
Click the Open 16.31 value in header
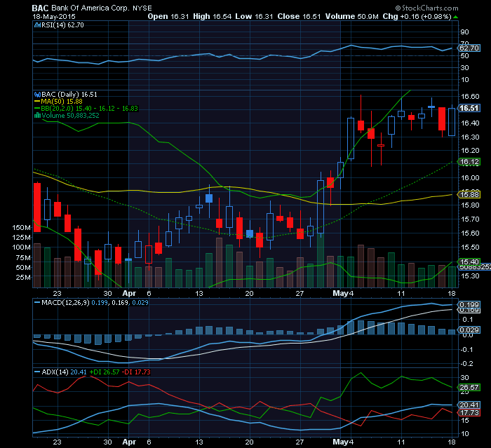[168, 17]
